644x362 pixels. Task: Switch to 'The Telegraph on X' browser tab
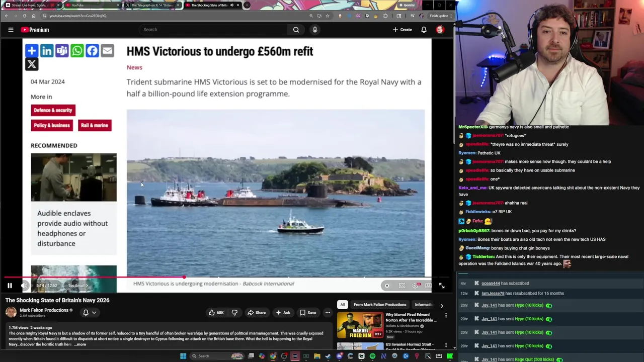152,5
